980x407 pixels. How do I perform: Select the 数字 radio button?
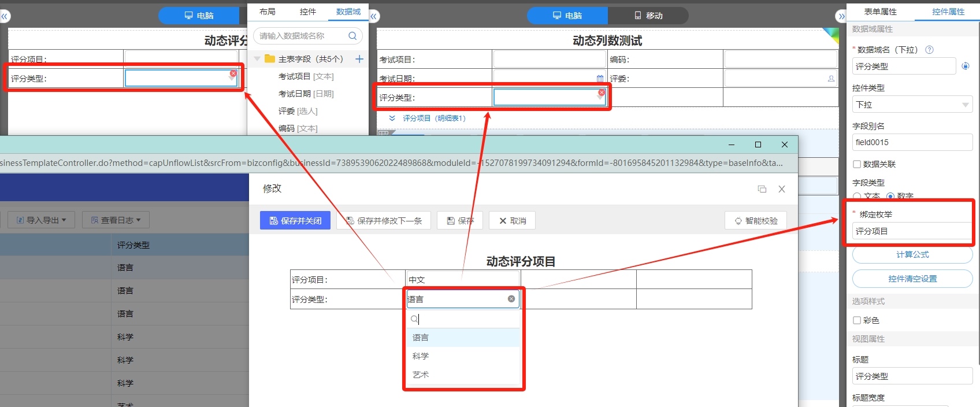pyautogui.click(x=890, y=197)
